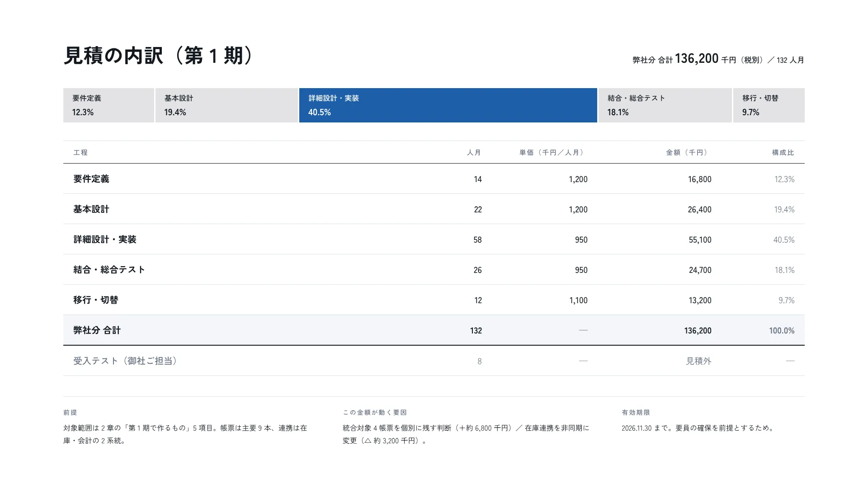Click the amount 24,700
This screenshot has height=488, width=868.
coord(700,270)
